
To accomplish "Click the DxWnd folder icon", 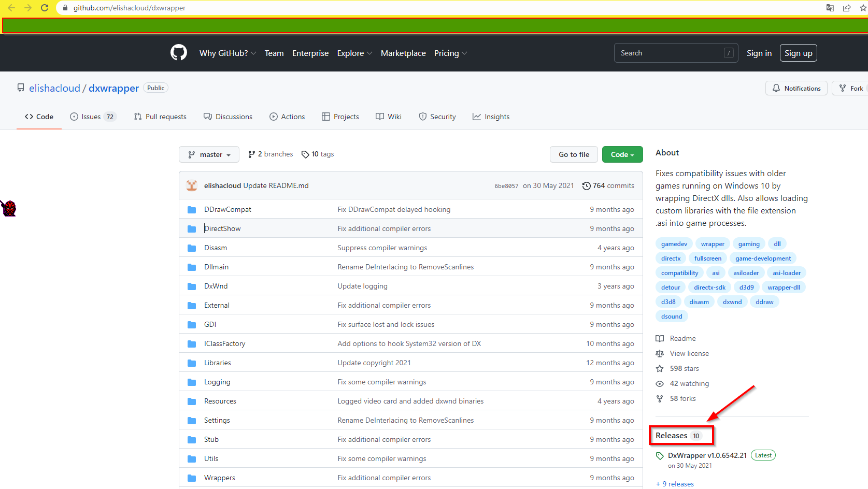I will pos(192,286).
